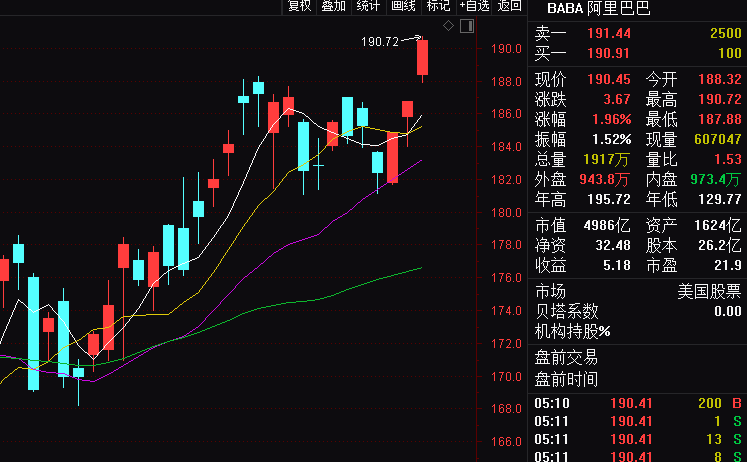The width and height of the screenshot is (747, 462).
Task: Click the 买一 volume 100
Action: [x=730, y=53]
